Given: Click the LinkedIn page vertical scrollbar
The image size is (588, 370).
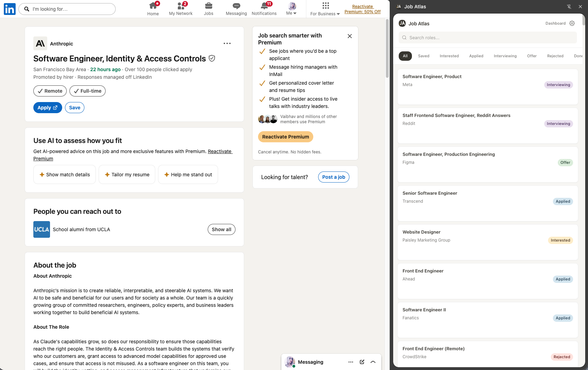Looking at the screenshot, I should (387, 49).
